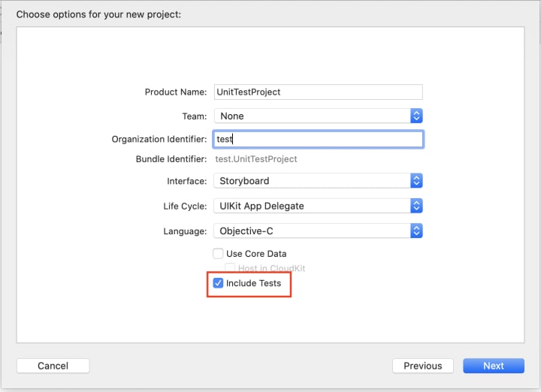Open the Interface dropdown showing Storyboard
Viewport: 541px width, 392px height.
pyautogui.click(x=312, y=181)
